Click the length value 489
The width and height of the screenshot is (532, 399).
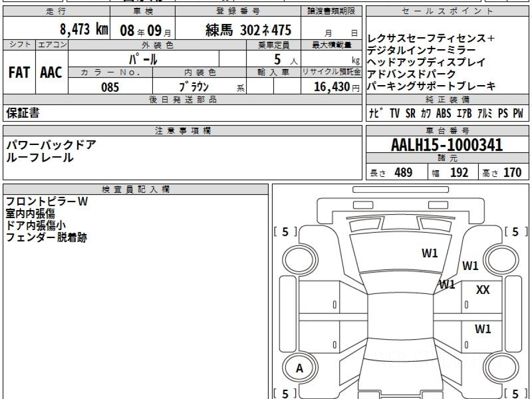click(x=403, y=172)
